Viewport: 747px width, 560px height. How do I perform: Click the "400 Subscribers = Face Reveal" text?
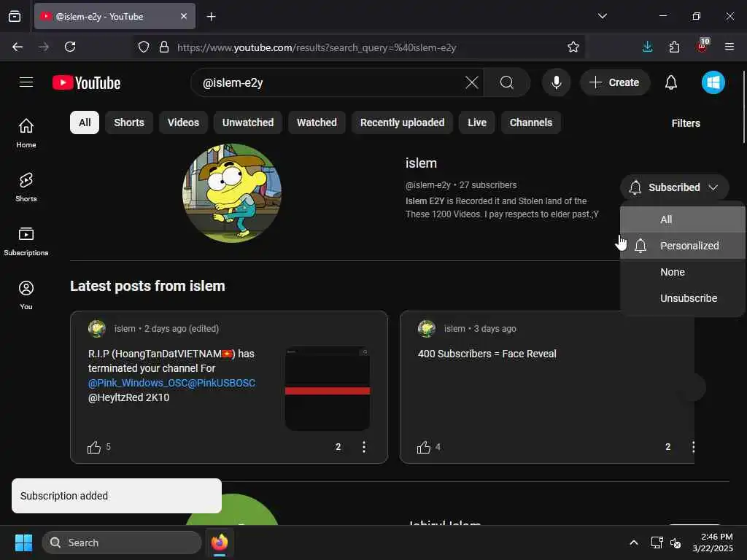(487, 354)
